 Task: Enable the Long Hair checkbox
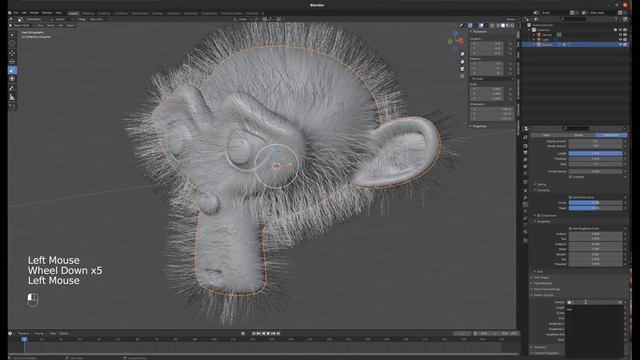570,177
